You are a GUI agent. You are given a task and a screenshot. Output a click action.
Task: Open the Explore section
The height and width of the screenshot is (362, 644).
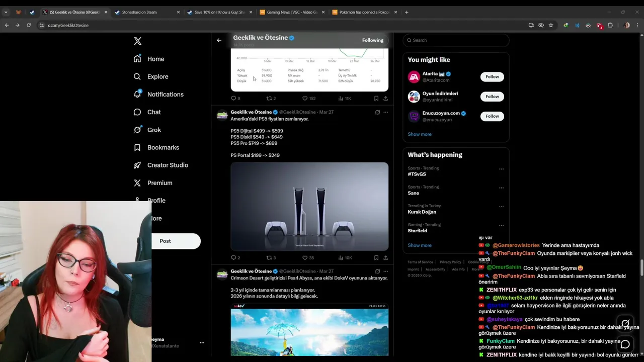(151, 76)
